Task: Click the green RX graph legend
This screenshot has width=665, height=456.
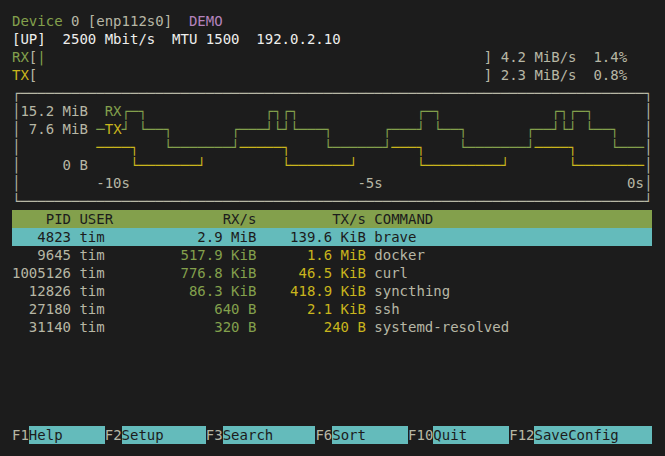Action: 113,111
